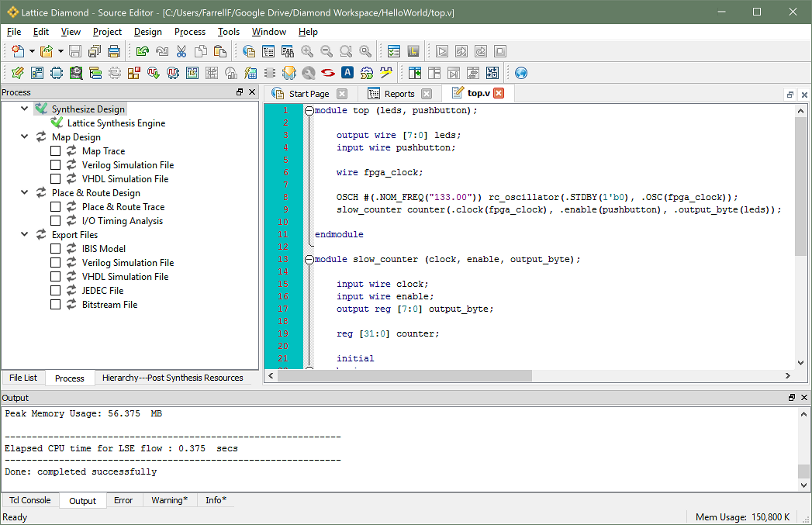The height and width of the screenshot is (525, 812).
Task: Close the top.v editor tab
Action: click(x=499, y=93)
